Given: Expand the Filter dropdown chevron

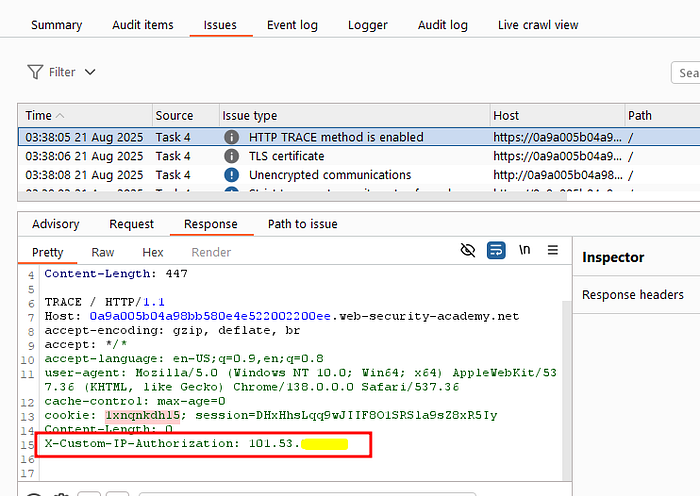Looking at the screenshot, I should point(90,72).
